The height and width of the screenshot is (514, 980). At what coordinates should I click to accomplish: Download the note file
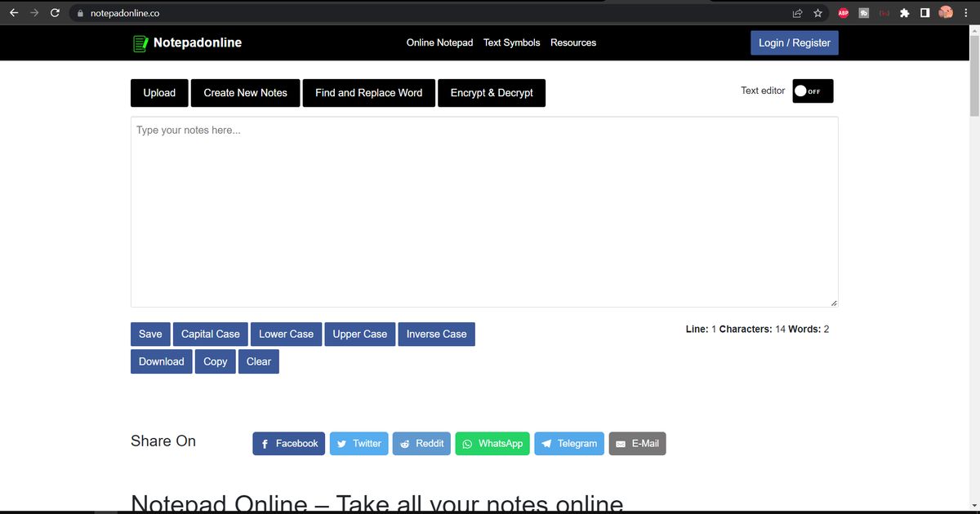(x=161, y=361)
